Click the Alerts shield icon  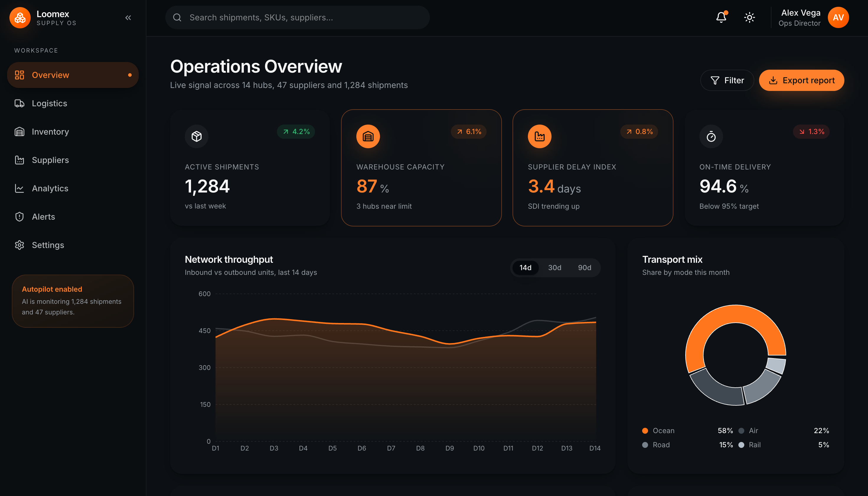tap(19, 217)
